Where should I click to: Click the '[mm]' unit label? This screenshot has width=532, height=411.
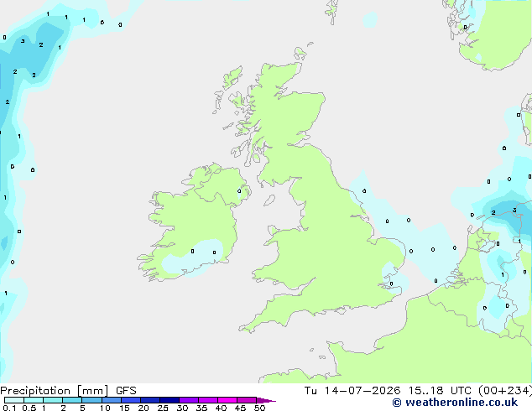coord(92,391)
